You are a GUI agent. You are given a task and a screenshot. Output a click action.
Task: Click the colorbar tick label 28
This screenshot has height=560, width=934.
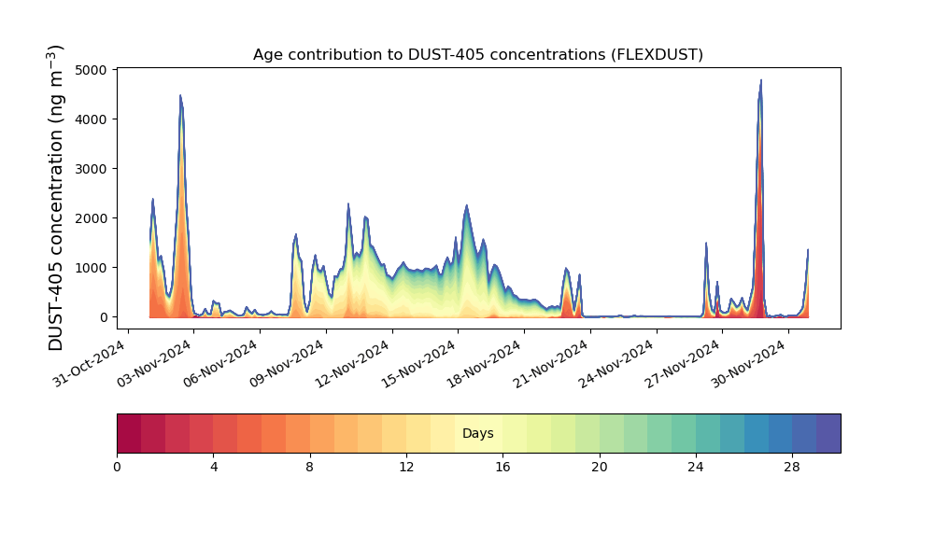[792, 468]
